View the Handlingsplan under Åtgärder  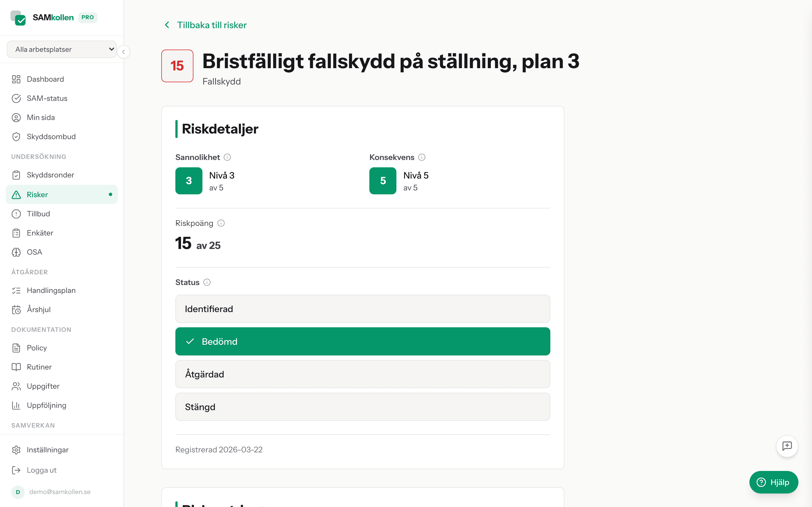point(51,290)
